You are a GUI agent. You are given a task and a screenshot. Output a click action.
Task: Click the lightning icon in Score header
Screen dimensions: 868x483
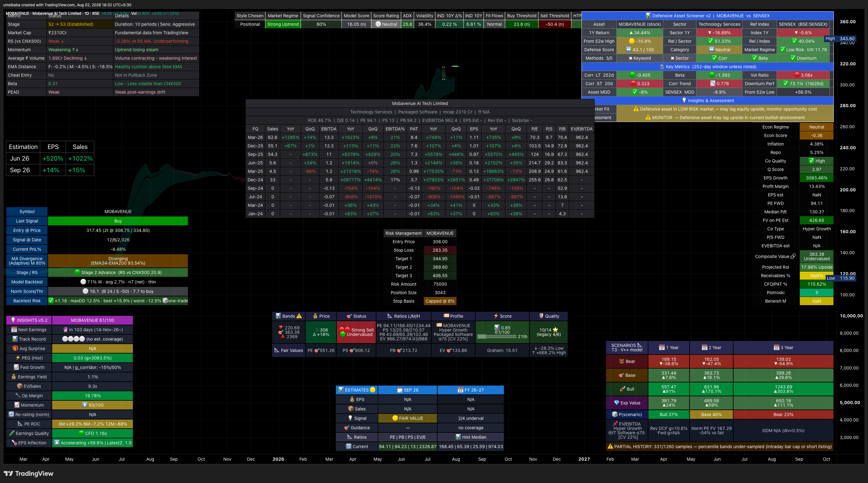coord(496,316)
